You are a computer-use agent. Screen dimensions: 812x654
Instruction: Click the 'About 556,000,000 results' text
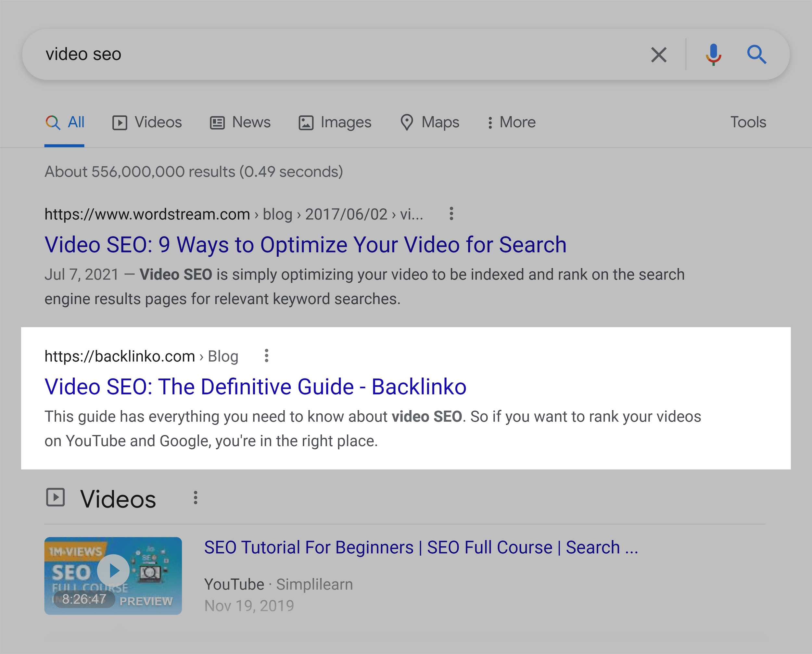[194, 172]
